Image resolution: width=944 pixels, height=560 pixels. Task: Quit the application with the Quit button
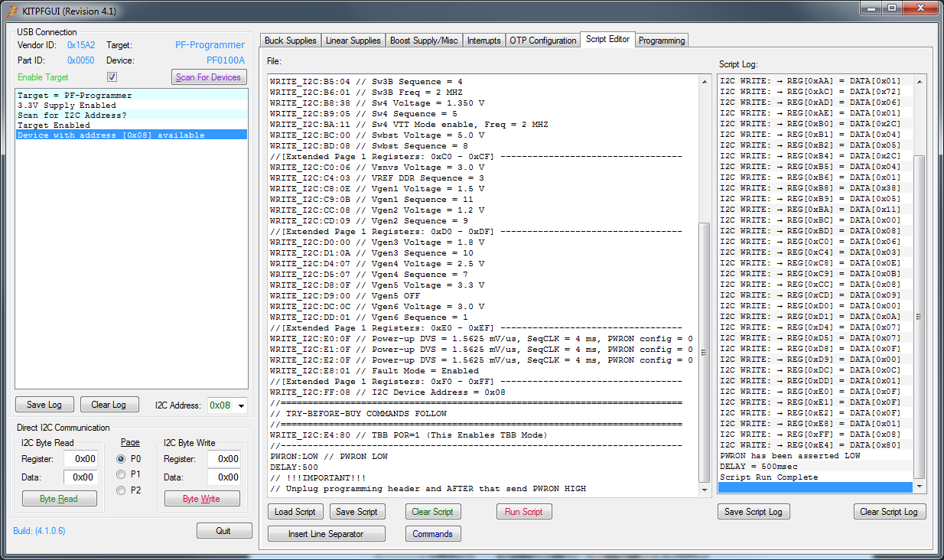coord(223,531)
